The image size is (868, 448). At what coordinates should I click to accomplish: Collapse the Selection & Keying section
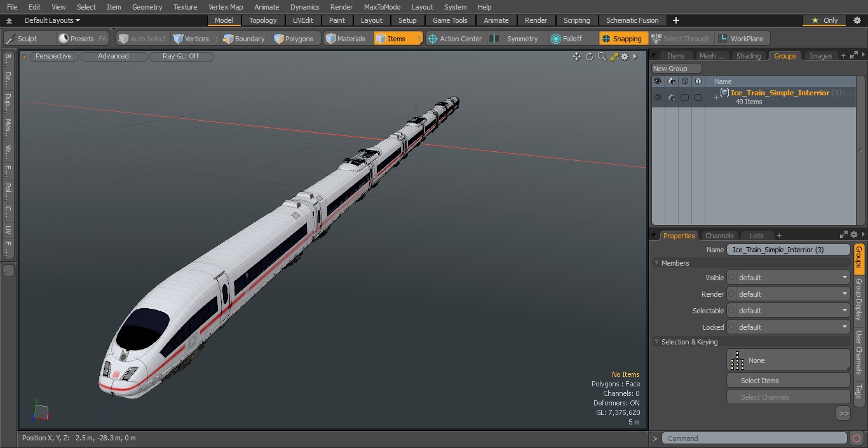(x=656, y=342)
